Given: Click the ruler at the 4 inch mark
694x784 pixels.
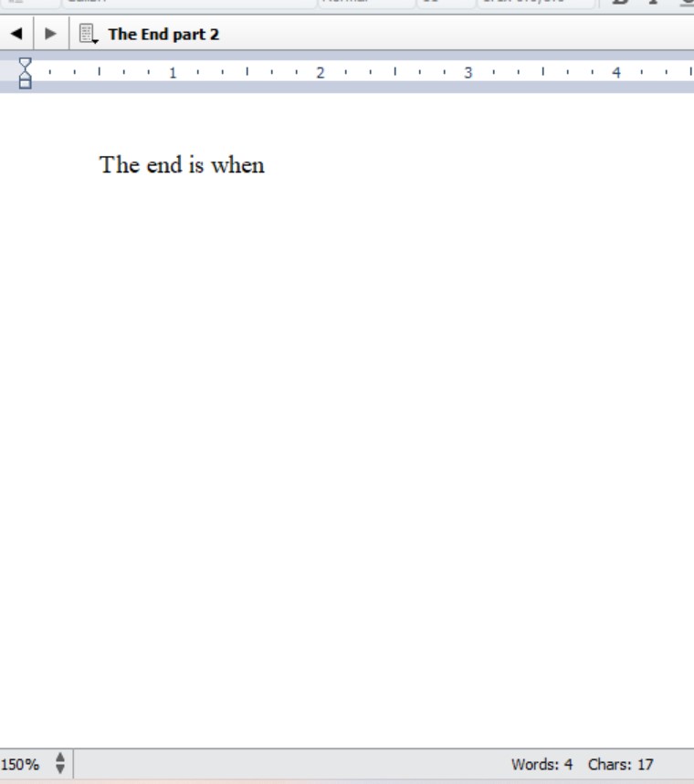Looking at the screenshot, I should click(x=615, y=72).
